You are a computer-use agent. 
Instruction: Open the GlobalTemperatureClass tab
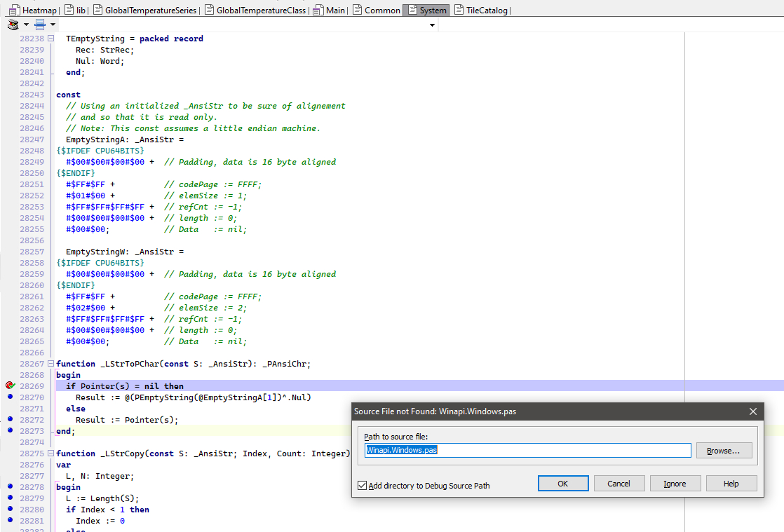click(255, 10)
